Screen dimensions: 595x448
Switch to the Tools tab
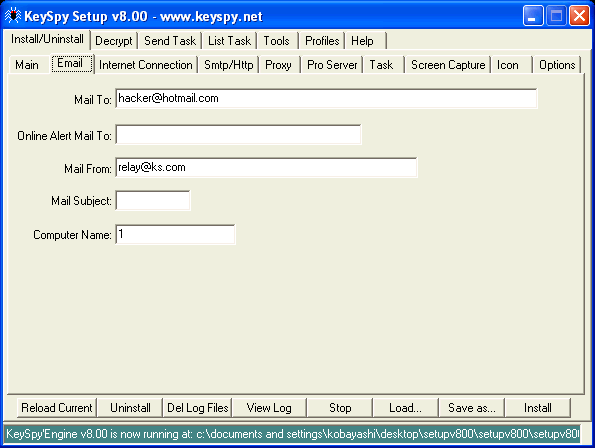277,41
